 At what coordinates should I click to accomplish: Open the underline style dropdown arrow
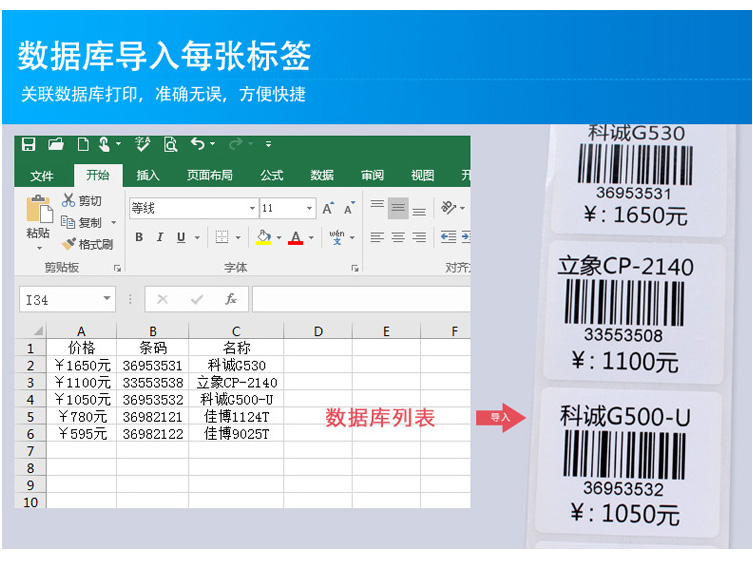[x=197, y=237]
